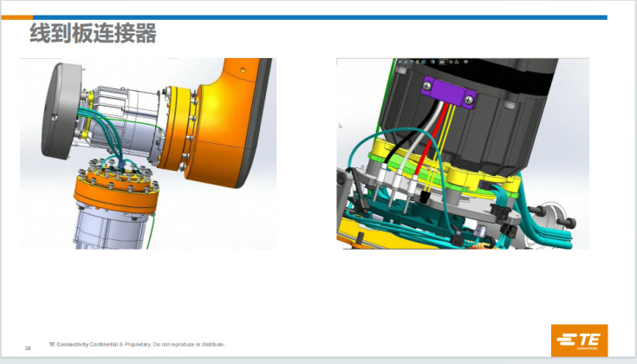Click slide page number 28
637x364 pixels.
(28, 348)
